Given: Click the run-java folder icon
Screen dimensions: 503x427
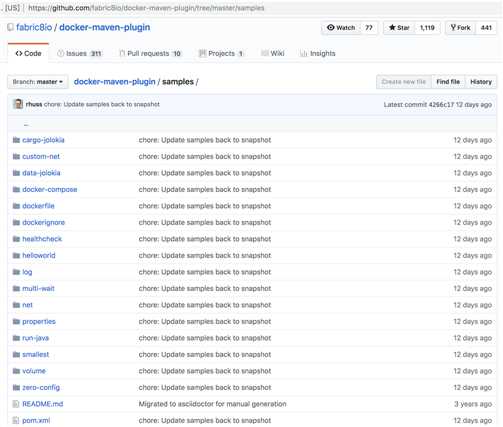Looking at the screenshot, I should [x=16, y=338].
